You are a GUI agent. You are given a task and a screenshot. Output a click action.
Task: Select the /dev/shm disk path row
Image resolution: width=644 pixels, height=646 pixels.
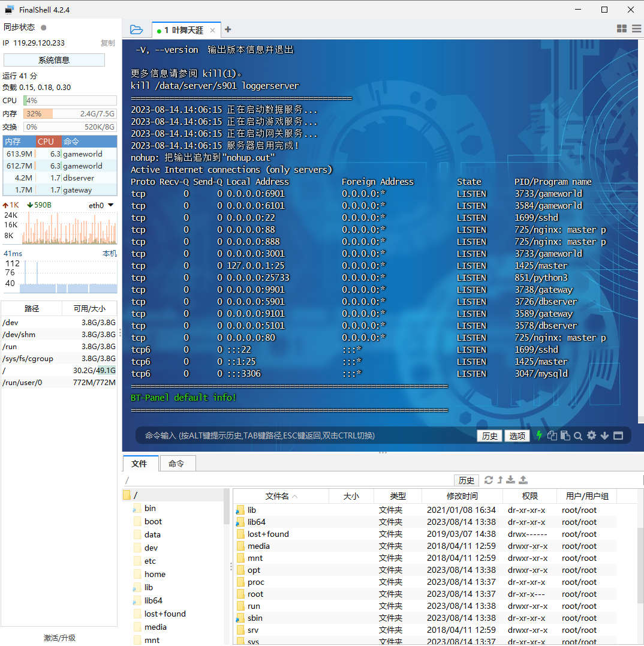59,335
